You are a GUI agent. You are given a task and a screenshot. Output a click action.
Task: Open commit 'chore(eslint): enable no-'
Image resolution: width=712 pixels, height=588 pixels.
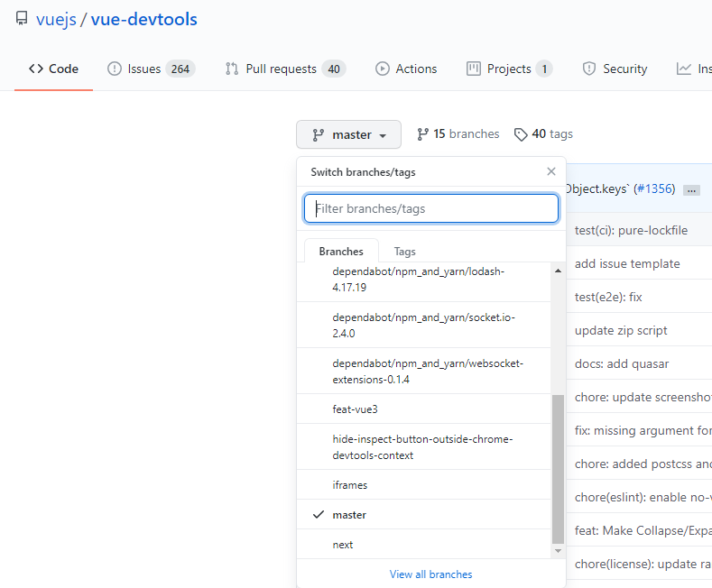pos(643,497)
